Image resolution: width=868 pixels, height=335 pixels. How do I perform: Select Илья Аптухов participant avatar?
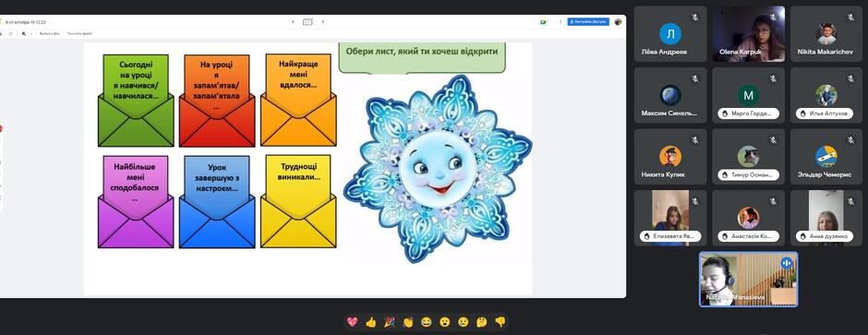826,95
